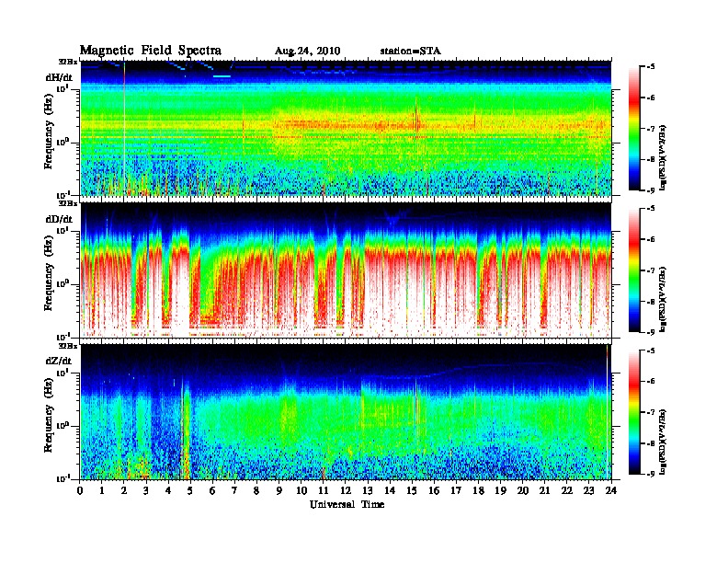Click the hour 16 tick label on the time axis
The image size is (728, 563).
pos(434,490)
